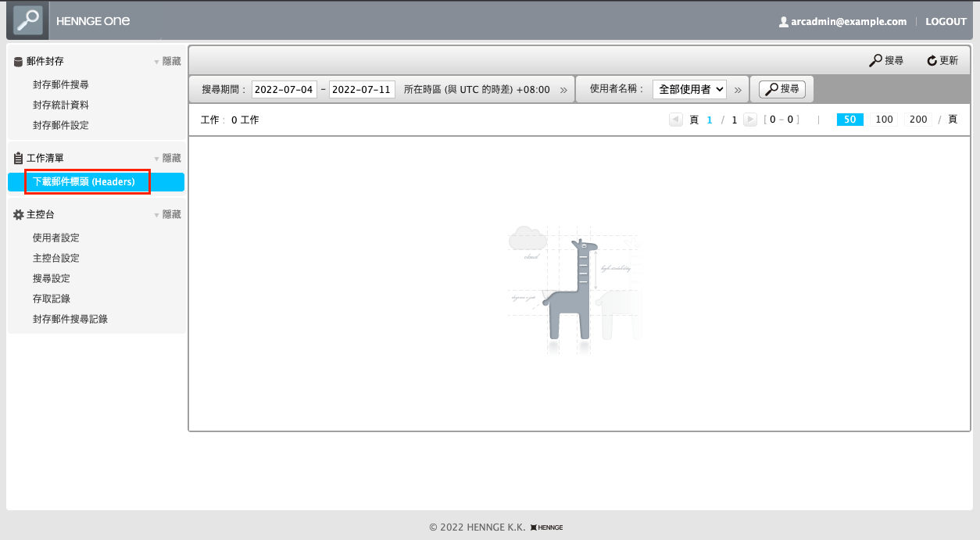Expand the chevron after timezone +08:00
Viewport: 980px width, 540px height.
point(564,90)
